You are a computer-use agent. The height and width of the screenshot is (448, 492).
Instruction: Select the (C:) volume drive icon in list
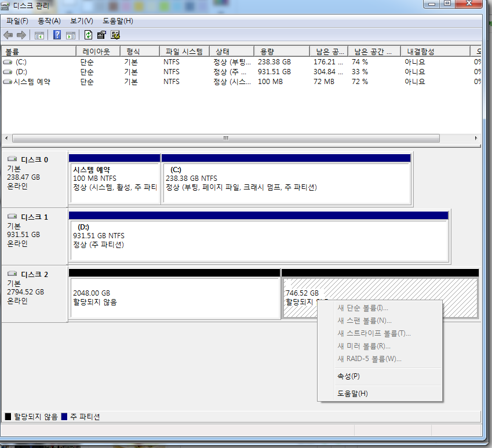(8, 62)
